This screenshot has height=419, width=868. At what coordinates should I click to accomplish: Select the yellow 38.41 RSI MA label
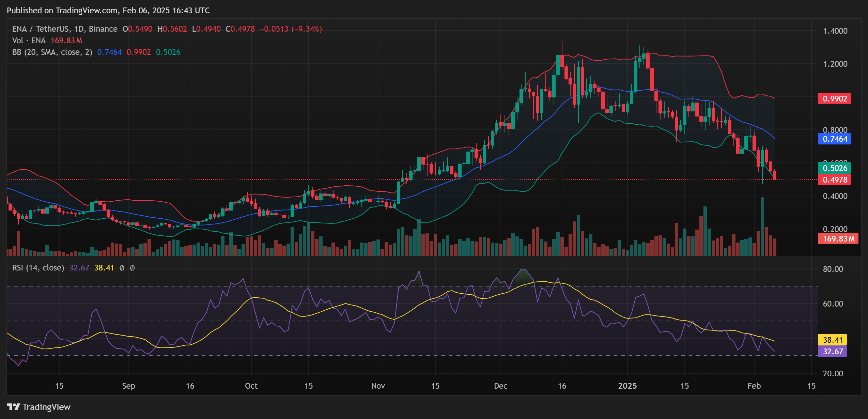[x=833, y=340]
